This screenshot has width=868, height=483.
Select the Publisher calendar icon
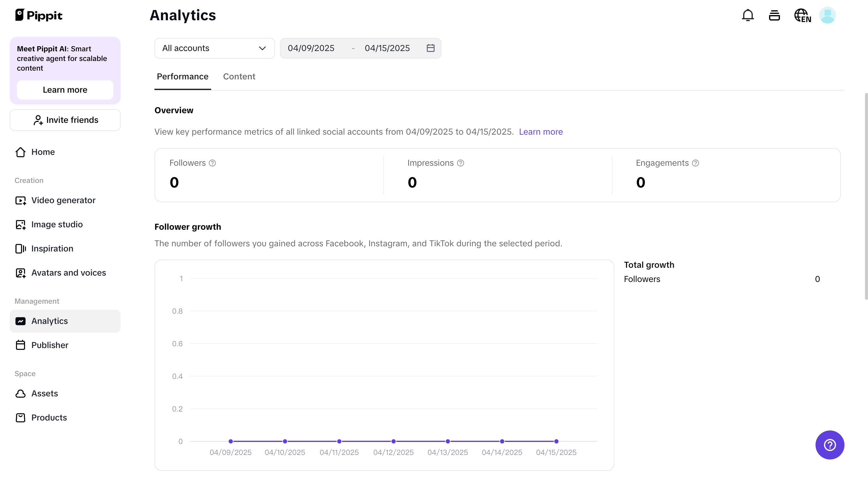[21, 345]
